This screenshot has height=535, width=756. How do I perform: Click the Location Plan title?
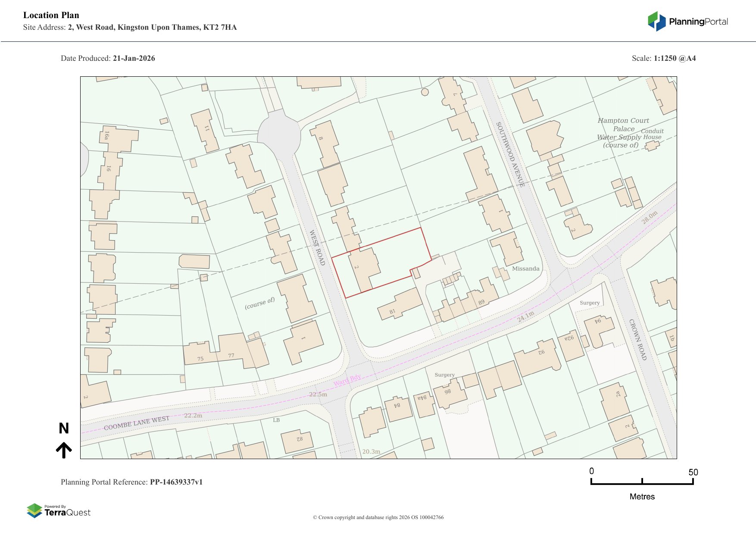coord(51,15)
